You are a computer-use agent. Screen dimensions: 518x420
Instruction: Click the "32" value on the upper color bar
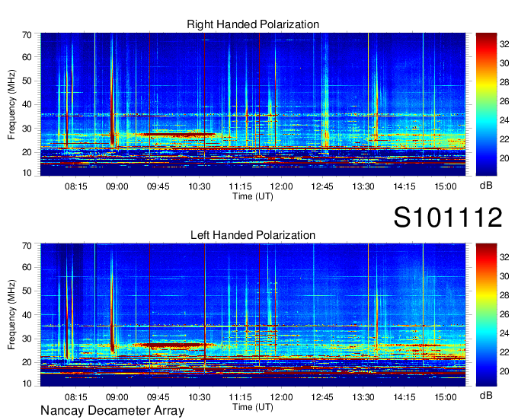click(504, 44)
